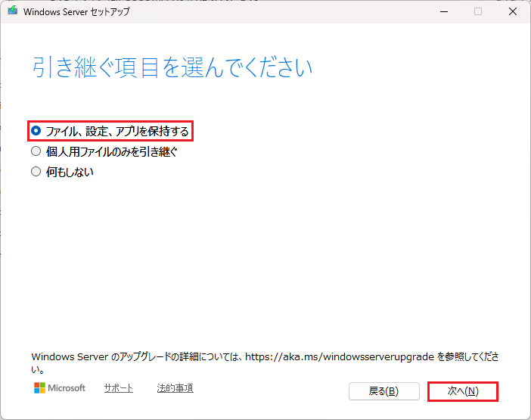This screenshot has height=420, width=531.
Task: Close the Windows Server setup window
Action: tap(513, 11)
